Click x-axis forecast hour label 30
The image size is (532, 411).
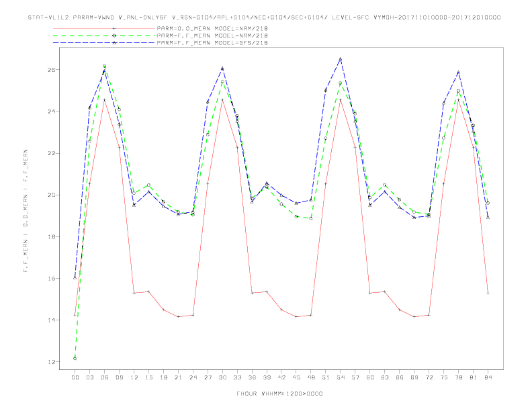tap(222, 377)
